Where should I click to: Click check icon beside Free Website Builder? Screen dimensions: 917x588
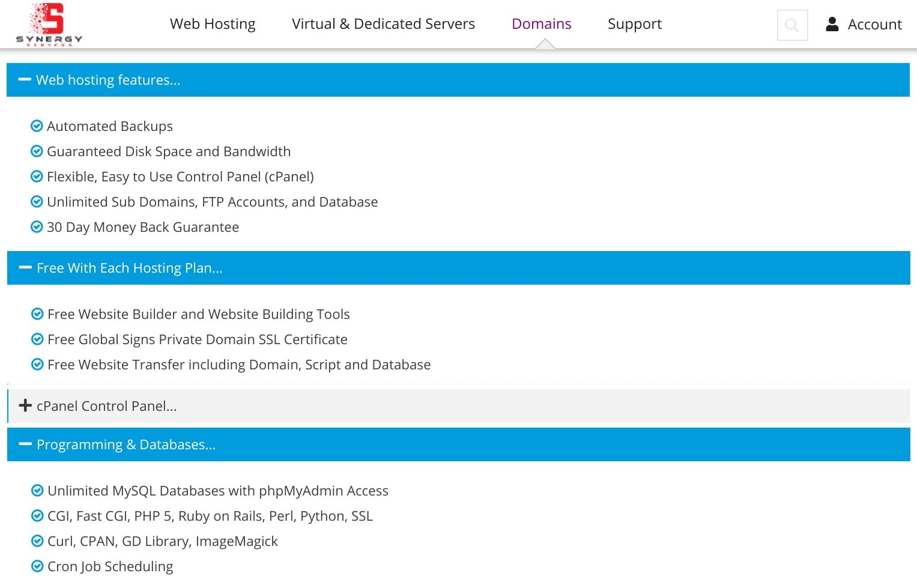click(37, 314)
